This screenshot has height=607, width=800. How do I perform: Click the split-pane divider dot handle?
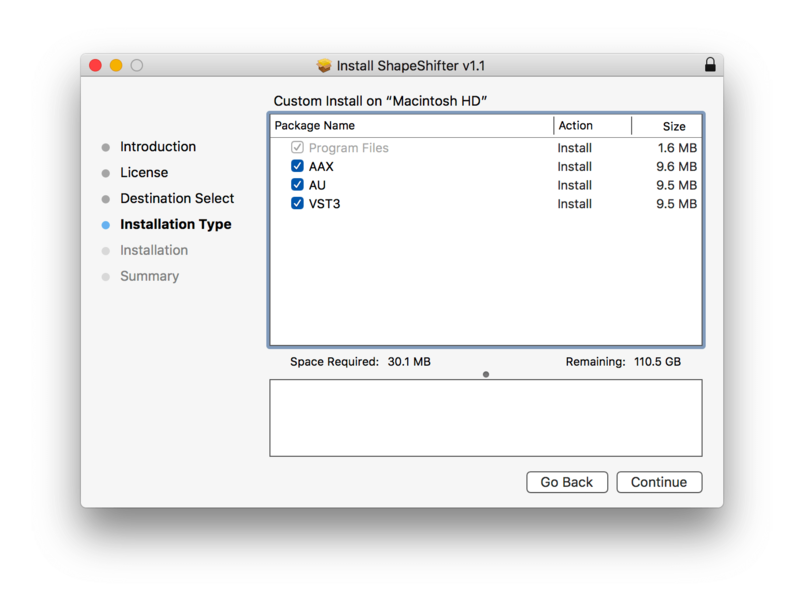pyautogui.click(x=486, y=374)
